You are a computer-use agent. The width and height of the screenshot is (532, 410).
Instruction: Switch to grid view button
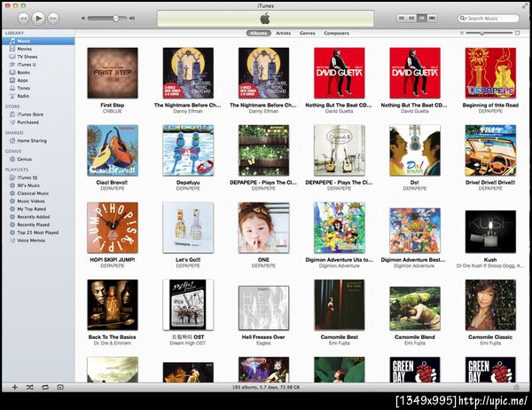422,18
